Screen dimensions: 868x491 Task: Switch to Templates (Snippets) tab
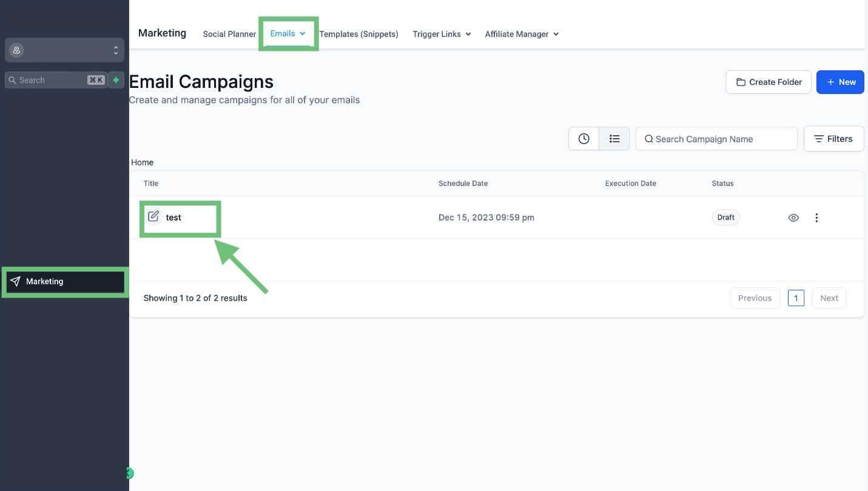click(x=358, y=34)
